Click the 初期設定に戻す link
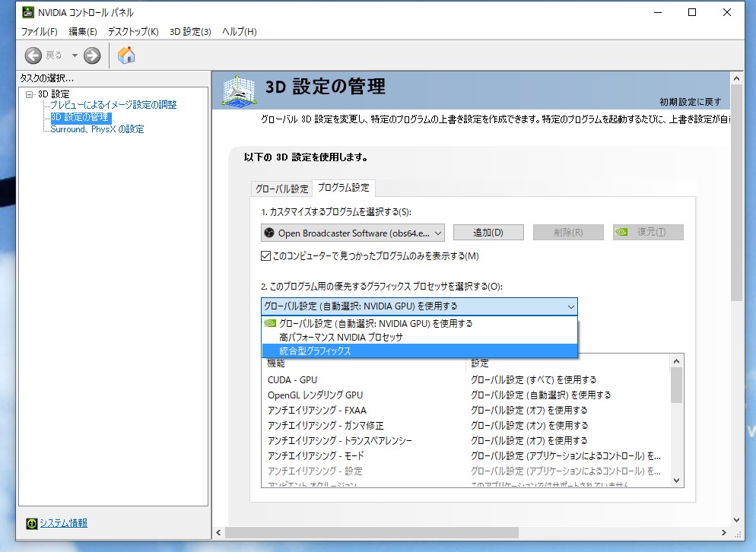The height and width of the screenshot is (552, 756). pos(690,102)
